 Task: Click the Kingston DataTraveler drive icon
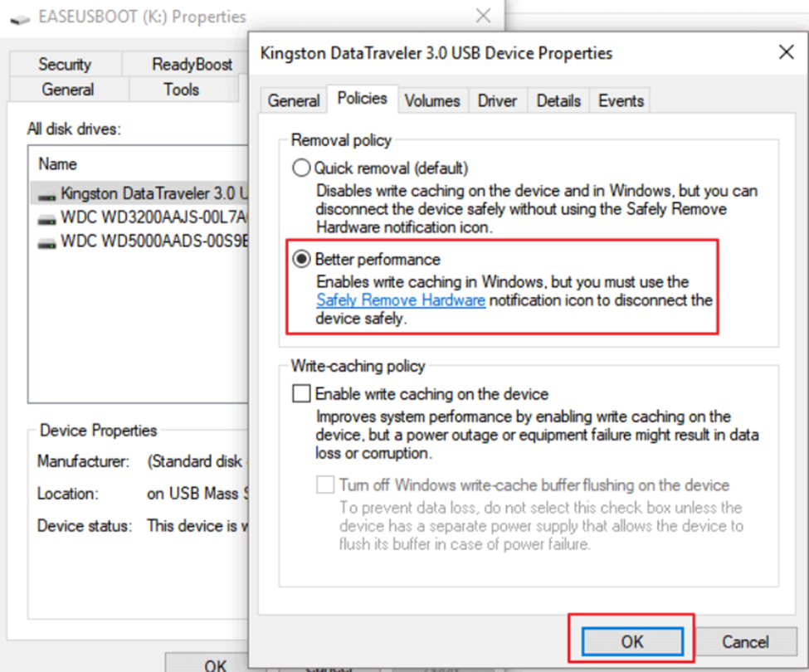click(47, 195)
